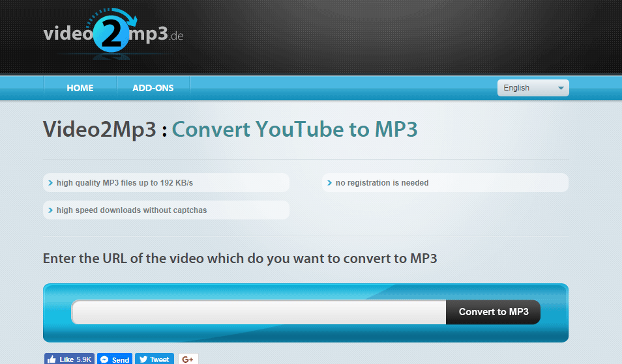Click the video2mp3.de logo

tap(113, 35)
